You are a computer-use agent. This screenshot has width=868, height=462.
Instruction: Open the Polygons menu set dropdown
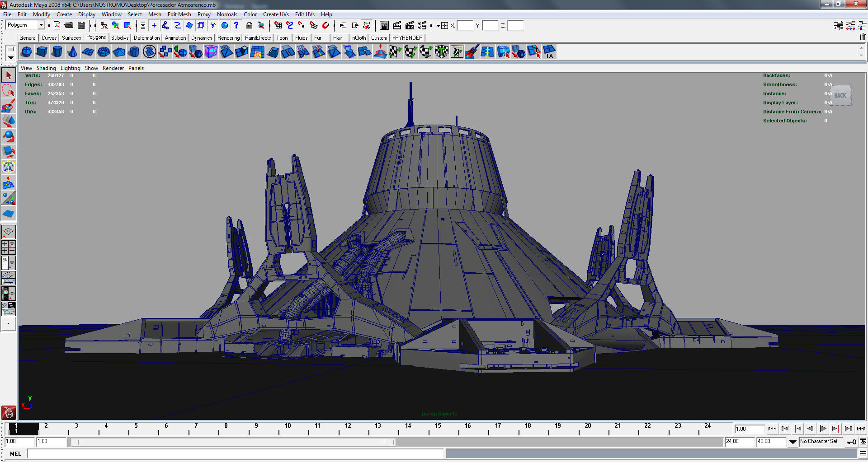click(41, 25)
